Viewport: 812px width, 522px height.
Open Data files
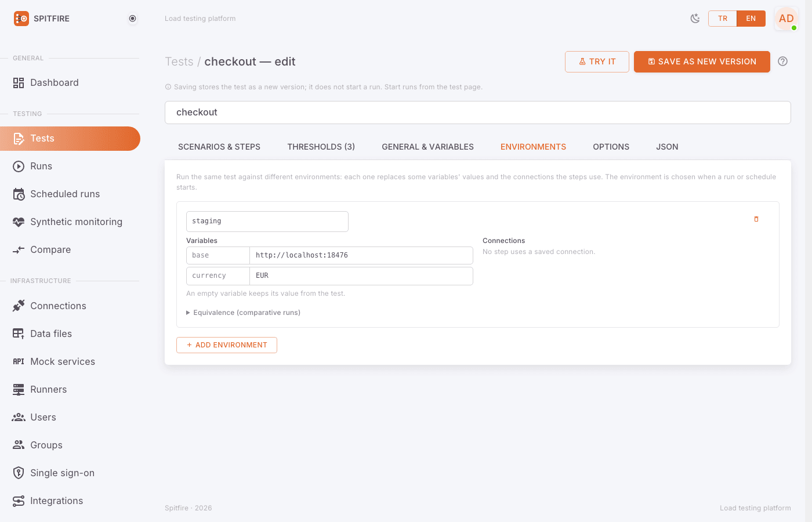[70, 334]
